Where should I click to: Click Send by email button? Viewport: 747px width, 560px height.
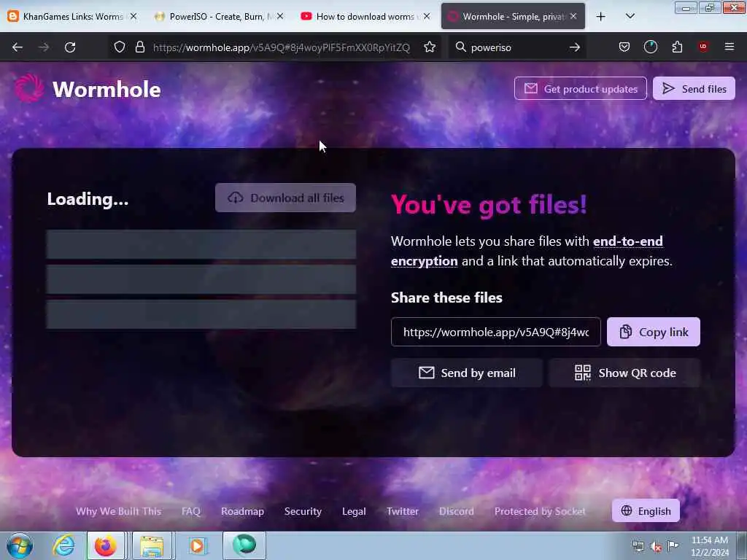pos(466,373)
